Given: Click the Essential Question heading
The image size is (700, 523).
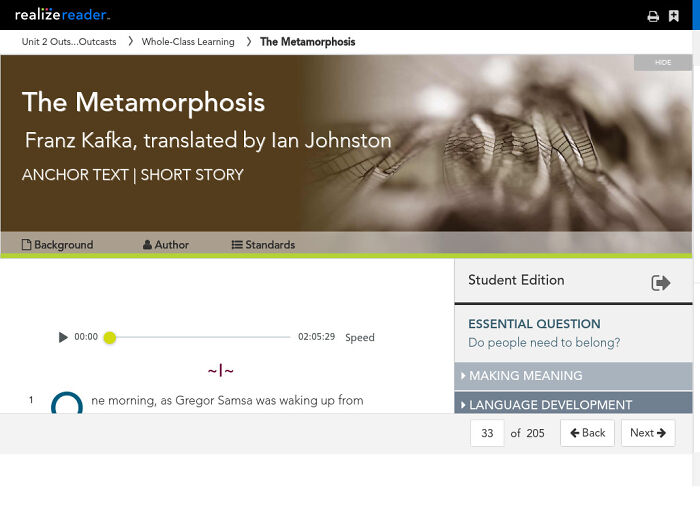Looking at the screenshot, I should (534, 324).
